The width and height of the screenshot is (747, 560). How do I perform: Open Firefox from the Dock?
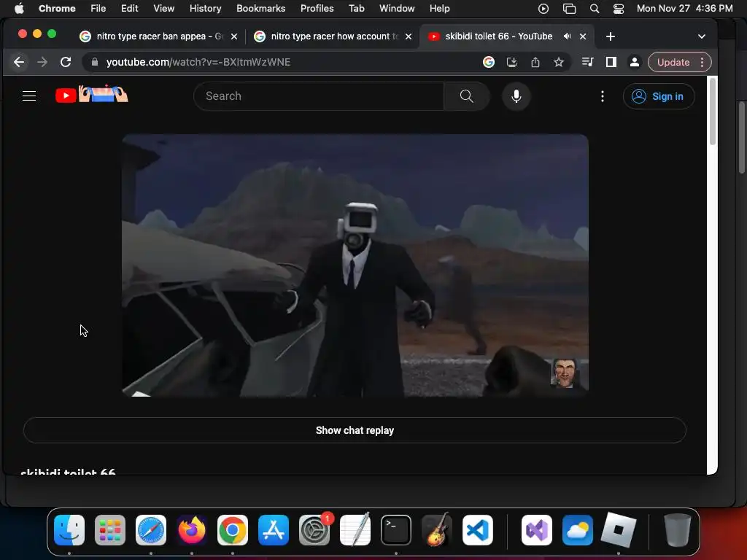(x=192, y=530)
